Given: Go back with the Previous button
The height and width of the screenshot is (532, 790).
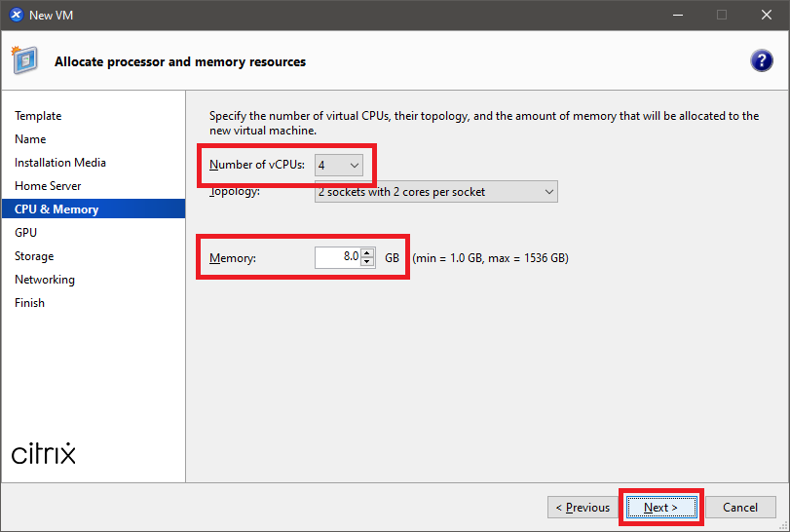Looking at the screenshot, I should point(583,507).
